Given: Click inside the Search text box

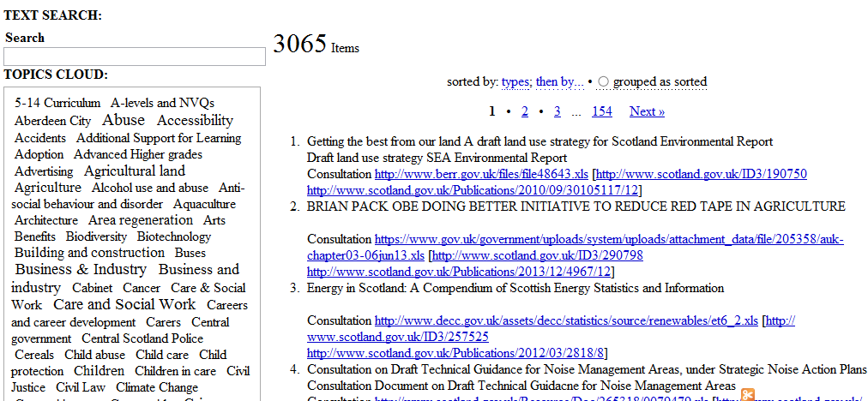Looking at the screenshot, I should [135, 57].
